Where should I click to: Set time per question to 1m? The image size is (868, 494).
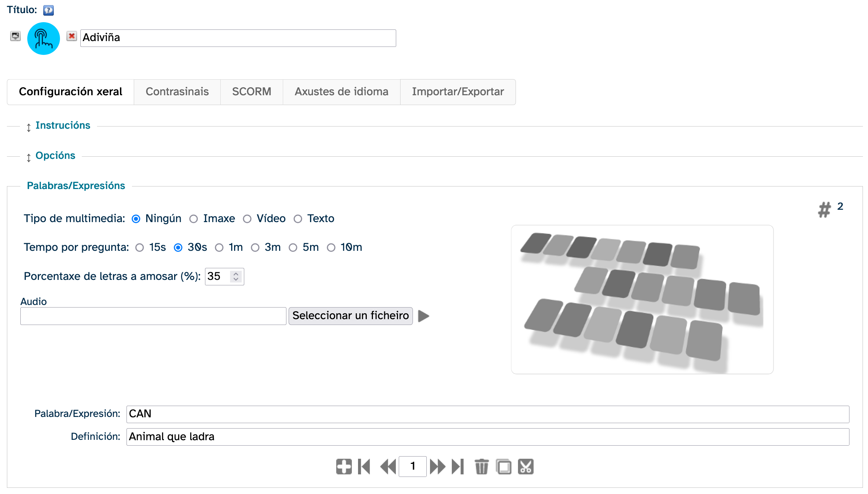(x=219, y=248)
